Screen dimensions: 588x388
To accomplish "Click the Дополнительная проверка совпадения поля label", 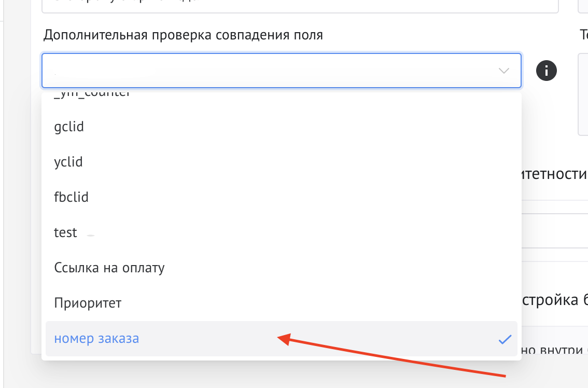I will coord(183,35).
